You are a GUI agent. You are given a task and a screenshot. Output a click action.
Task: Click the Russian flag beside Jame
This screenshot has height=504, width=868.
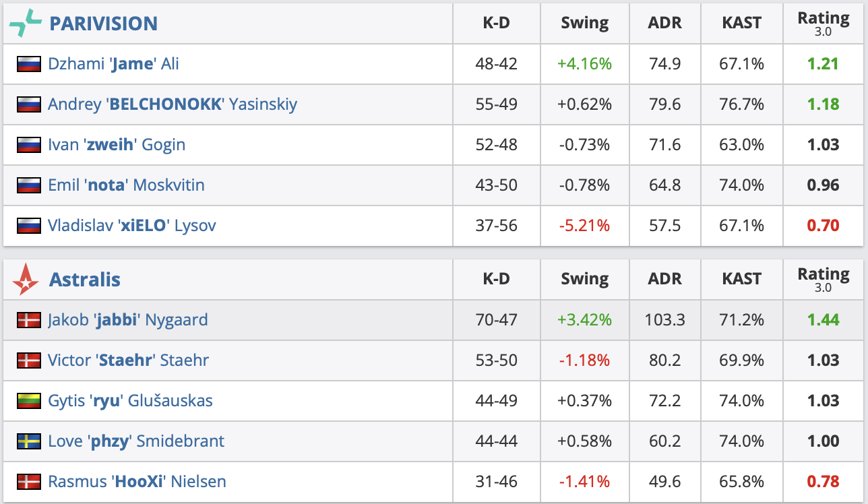[x=29, y=64]
